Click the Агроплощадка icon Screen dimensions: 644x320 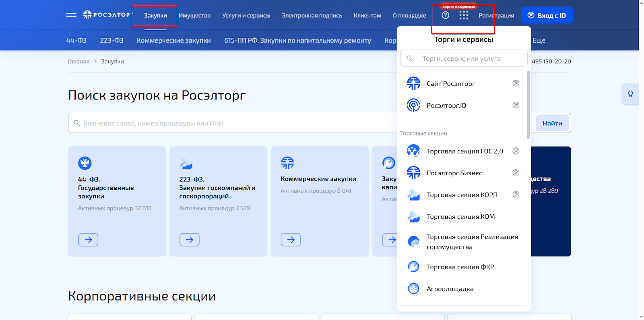(413, 289)
